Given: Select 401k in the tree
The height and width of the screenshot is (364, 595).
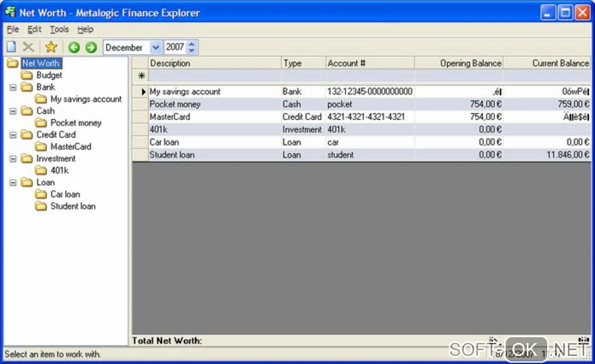Looking at the screenshot, I should pyautogui.click(x=60, y=170).
